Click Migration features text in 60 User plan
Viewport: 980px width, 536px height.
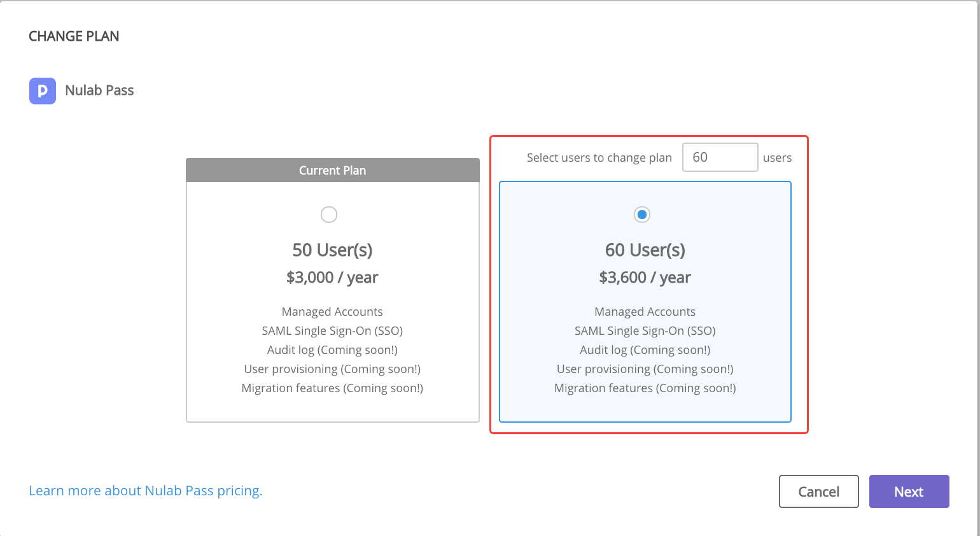pos(645,388)
